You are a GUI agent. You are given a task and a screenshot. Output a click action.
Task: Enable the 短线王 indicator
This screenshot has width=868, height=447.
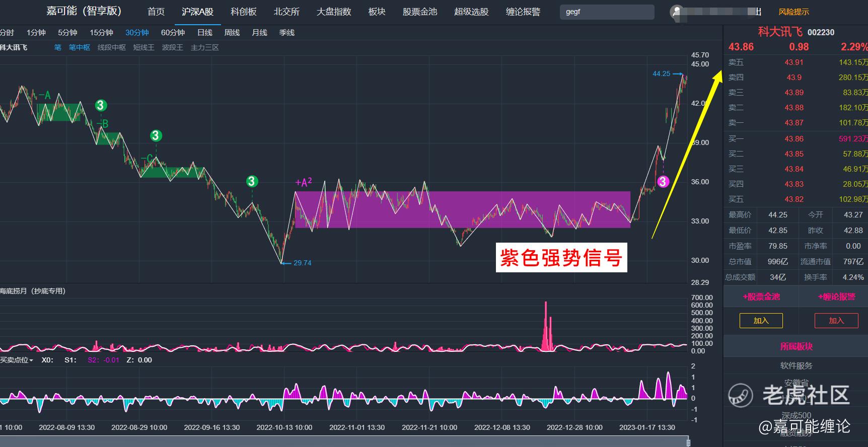pos(144,47)
